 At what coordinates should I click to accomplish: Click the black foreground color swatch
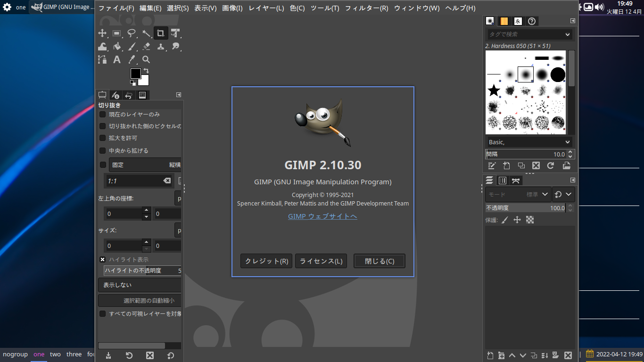click(135, 73)
